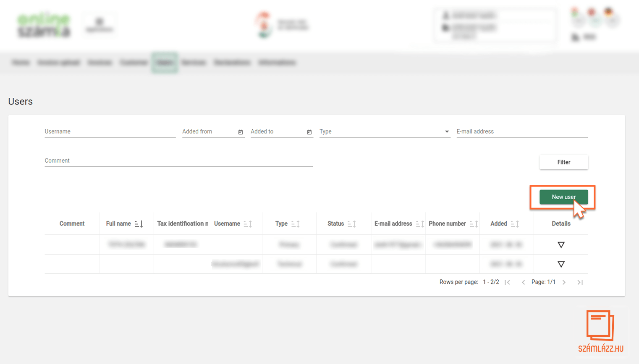639x364 pixels.
Task: Click sort icon beside Username column header
Action: (248, 224)
